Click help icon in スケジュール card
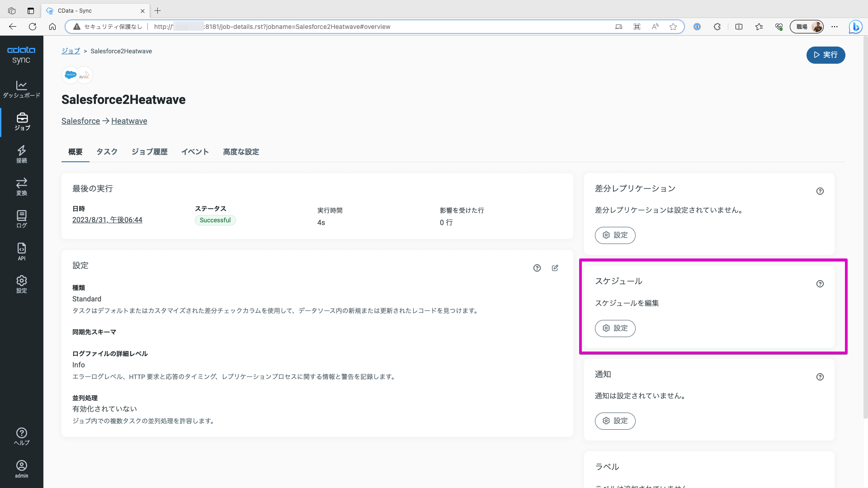868x488 pixels. (820, 284)
